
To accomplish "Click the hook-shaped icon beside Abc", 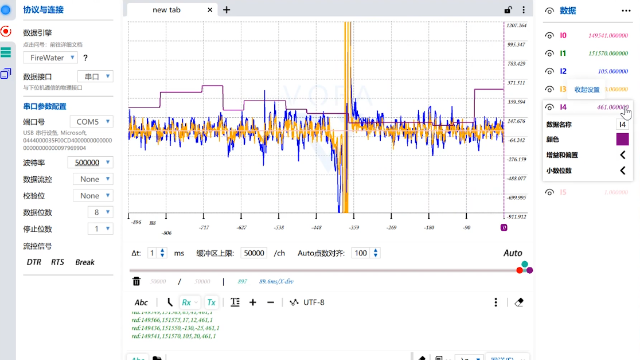I will point(169,302).
